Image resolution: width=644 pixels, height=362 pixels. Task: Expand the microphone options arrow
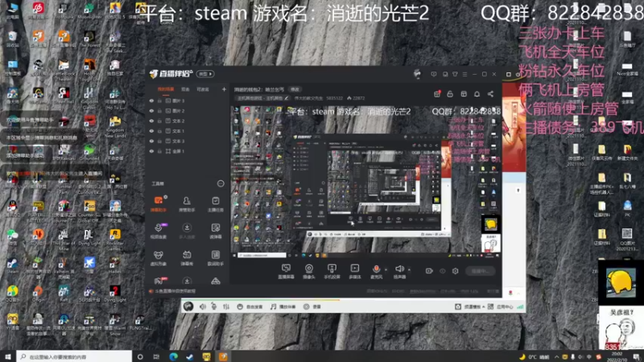coord(386,269)
